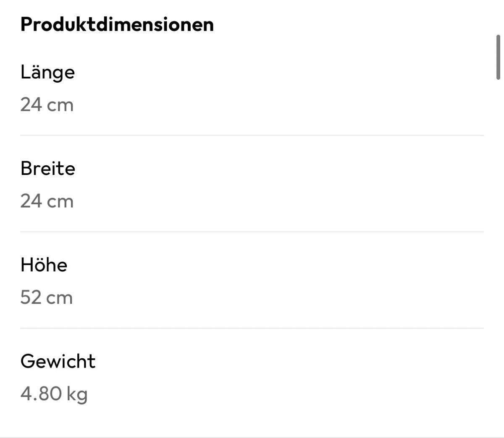Screen dimensions: 504x438
Task: Click the 52 cm height value
Action: tap(47, 297)
